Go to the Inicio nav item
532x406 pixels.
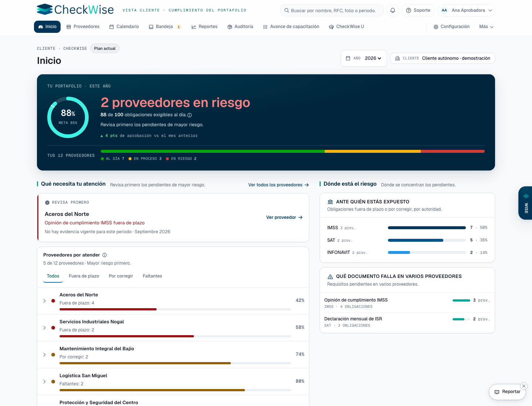47,27
